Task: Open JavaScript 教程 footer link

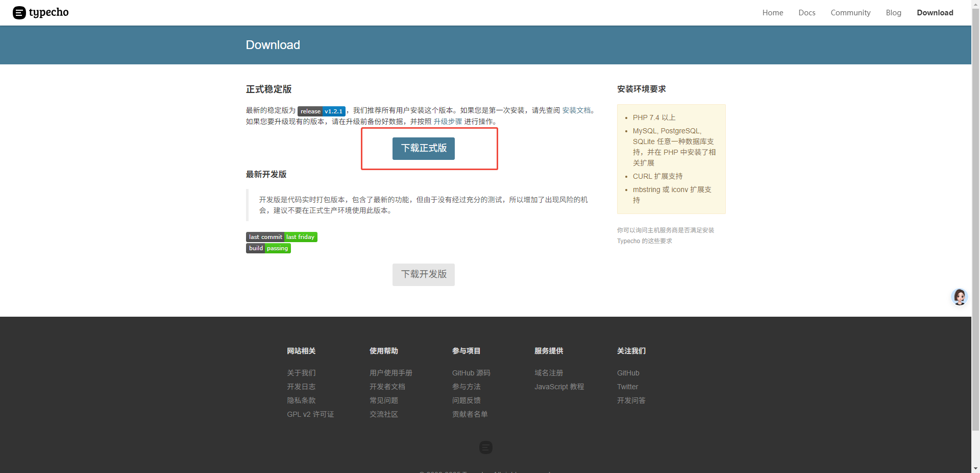Action: pyautogui.click(x=559, y=387)
